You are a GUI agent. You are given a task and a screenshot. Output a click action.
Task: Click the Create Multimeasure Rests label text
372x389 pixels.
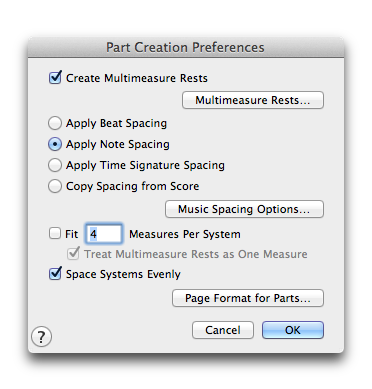coord(137,78)
